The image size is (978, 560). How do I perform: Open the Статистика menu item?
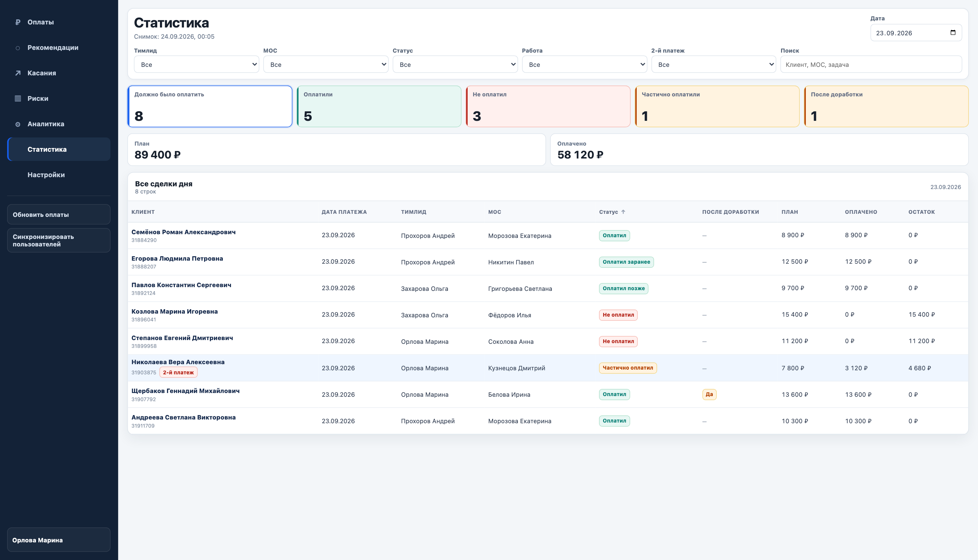(59, 149)
